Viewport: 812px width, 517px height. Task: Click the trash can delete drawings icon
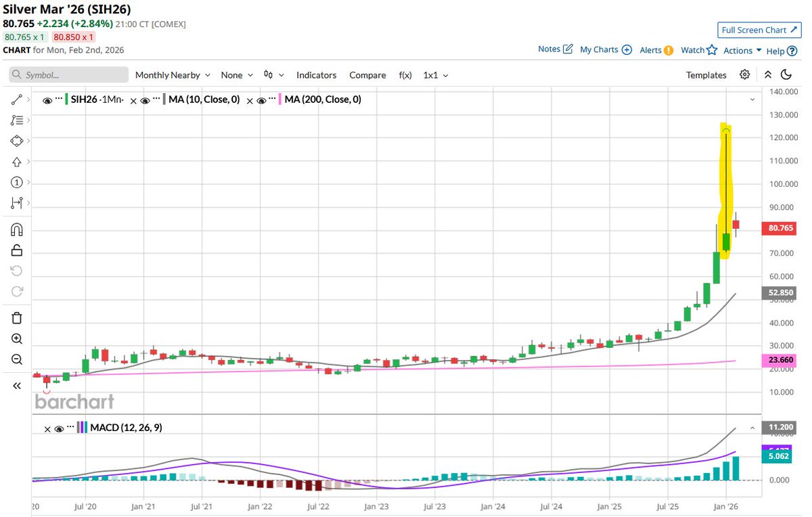click(x=17, y=318)
